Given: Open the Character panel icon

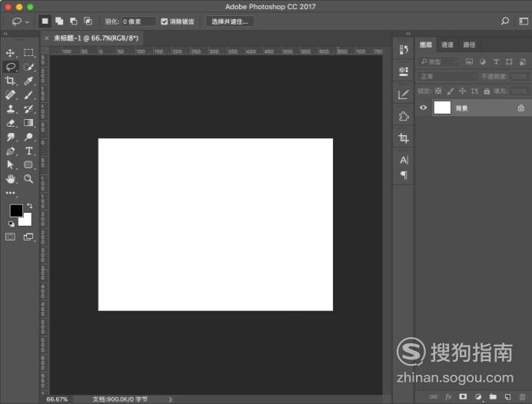Looking at the screenshot, I should pyautogui.click(x=404, y=160).
